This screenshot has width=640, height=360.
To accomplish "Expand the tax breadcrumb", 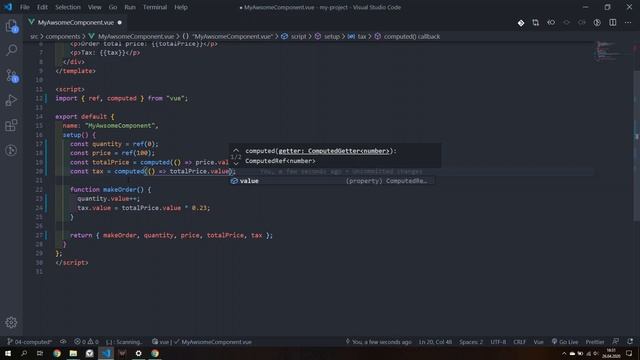I will pyautogui.click(x=358, y=36).
